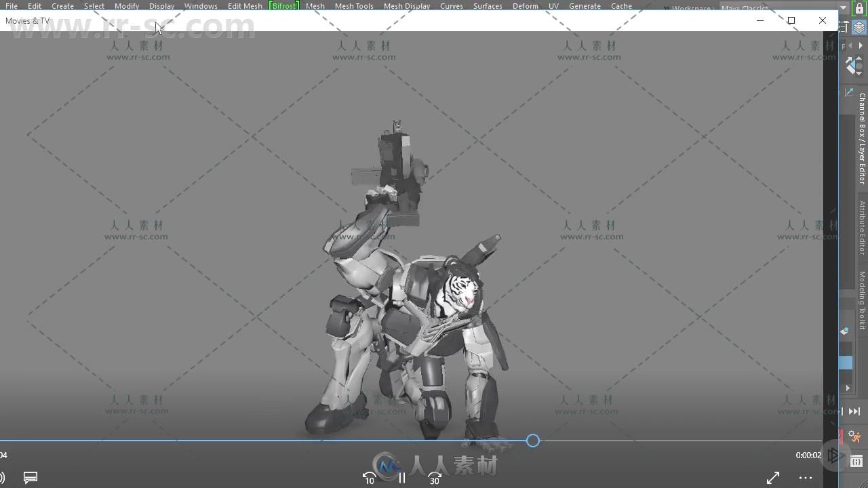868x488 pixels.
Task: Click the seek bar playhead circle
Action: pos(533,441)
